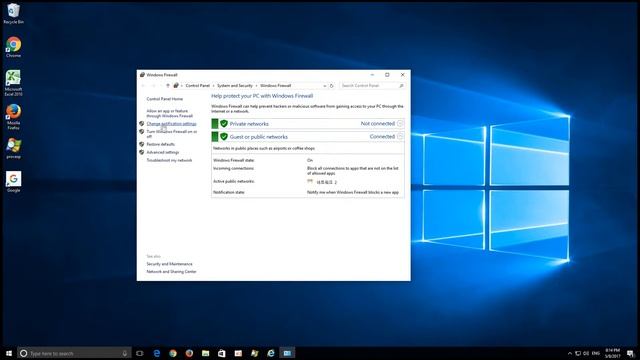Viewport: 640px width, 360px height.
Task: Click the 'Help protect your PC with Windows Firewall' heading
Action: coord(262,96)
